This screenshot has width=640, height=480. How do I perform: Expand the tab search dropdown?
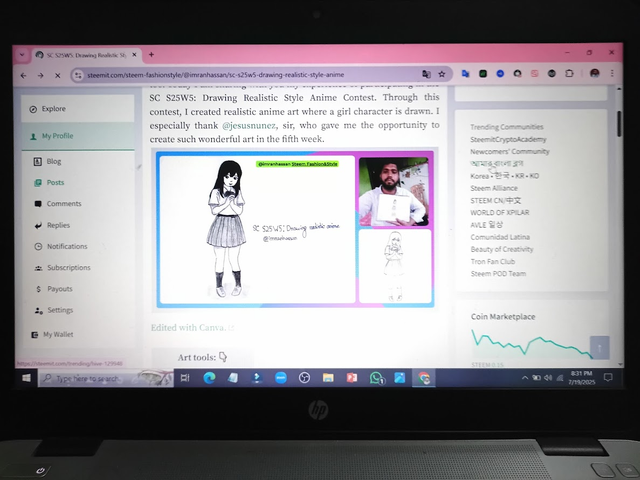[22, 55]
